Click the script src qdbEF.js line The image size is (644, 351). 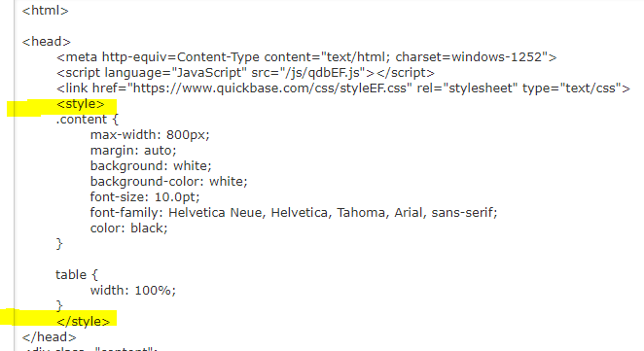[x=245, y=73]
